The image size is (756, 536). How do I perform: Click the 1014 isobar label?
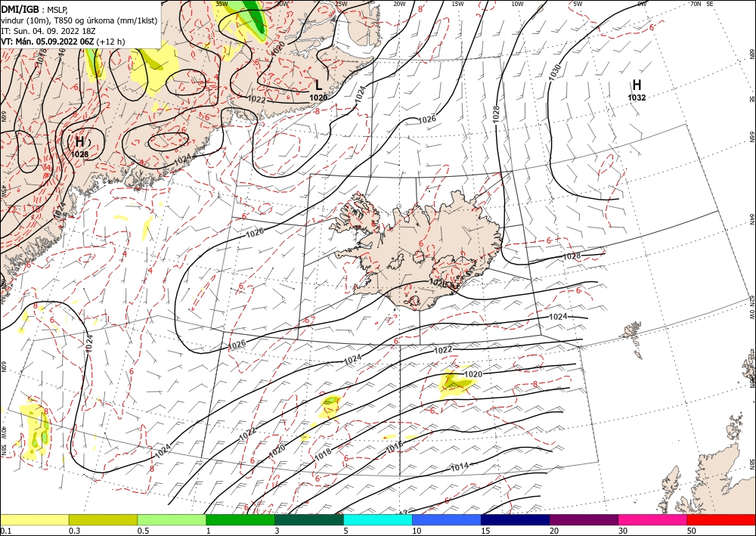tap(459, 467)
